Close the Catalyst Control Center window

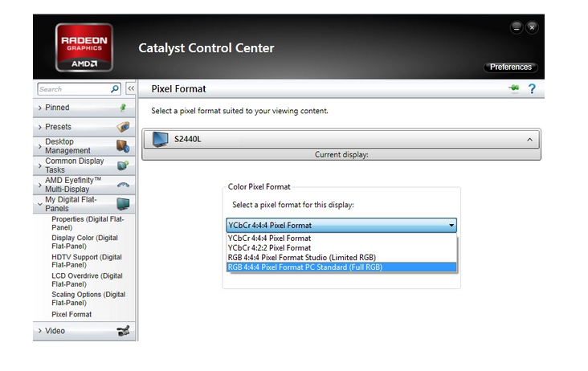pos(532,27)
